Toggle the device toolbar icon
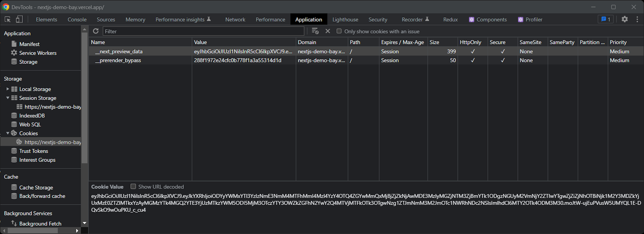This screenshot has height=234, width=644. (19, 19)
